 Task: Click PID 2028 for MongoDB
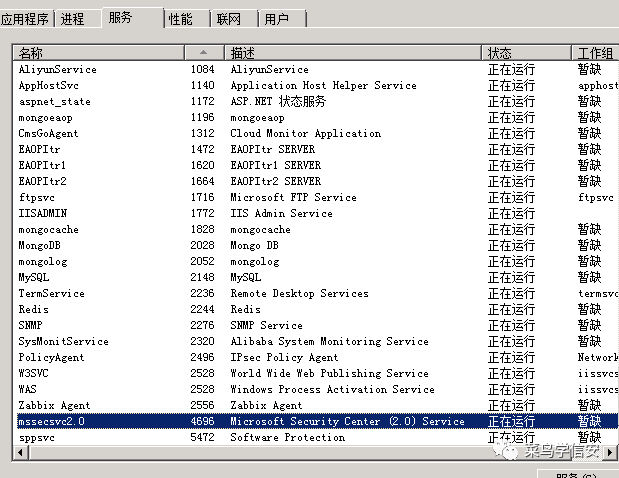click(202, 245)
